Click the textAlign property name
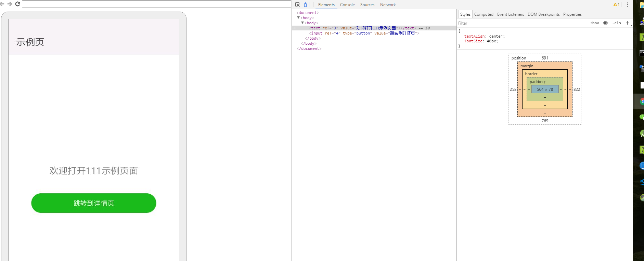 475,36
